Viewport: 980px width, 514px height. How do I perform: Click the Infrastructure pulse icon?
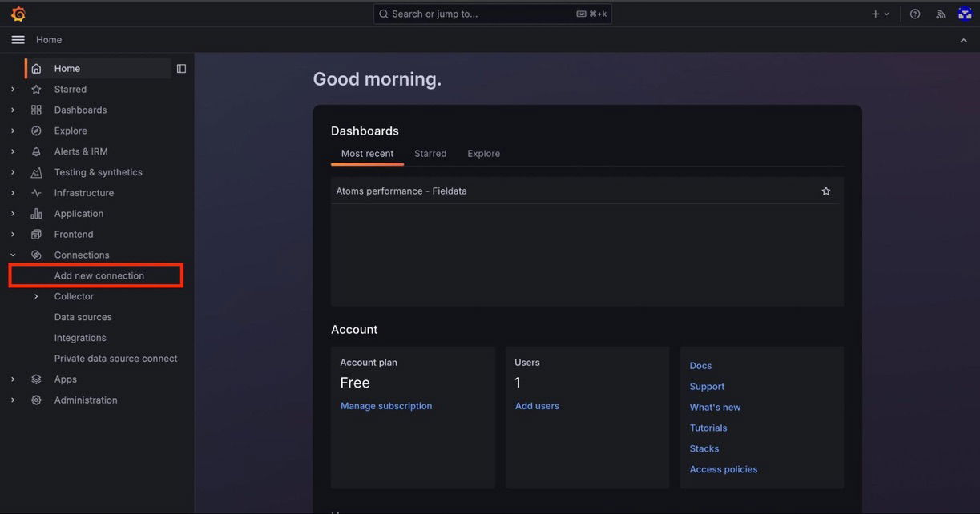tap(36, 193)
